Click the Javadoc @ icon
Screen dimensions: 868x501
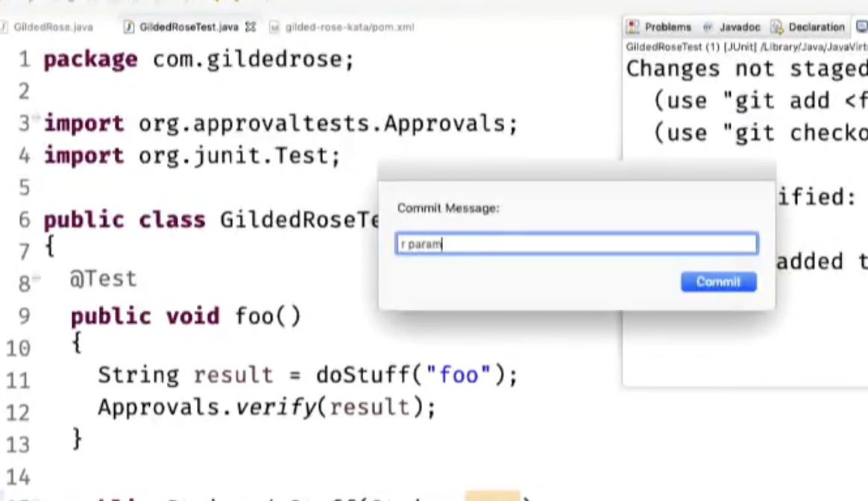click(708, 27)
